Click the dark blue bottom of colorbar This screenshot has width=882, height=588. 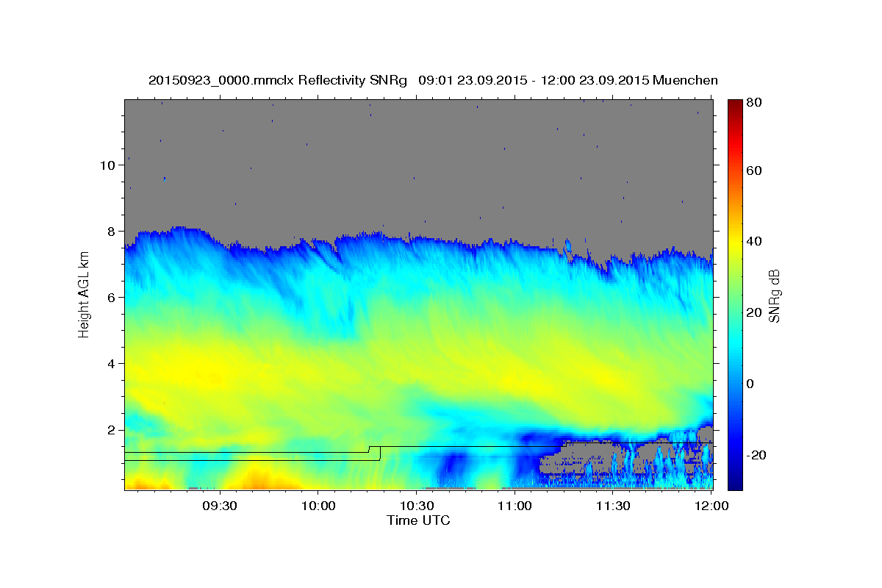[x=735, y=481]
